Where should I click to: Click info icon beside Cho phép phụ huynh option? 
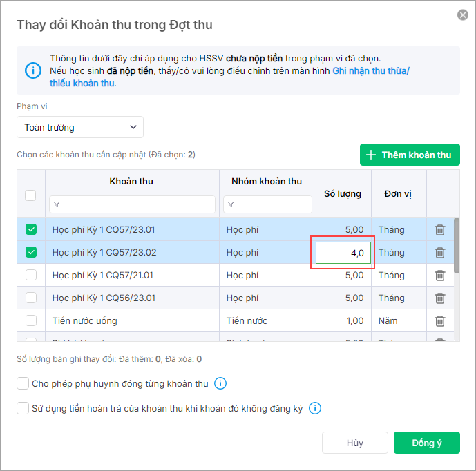click(x=220, y=384)
